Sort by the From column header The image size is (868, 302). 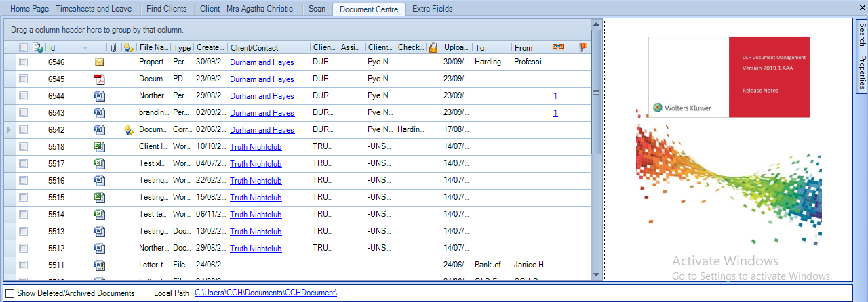531,47
